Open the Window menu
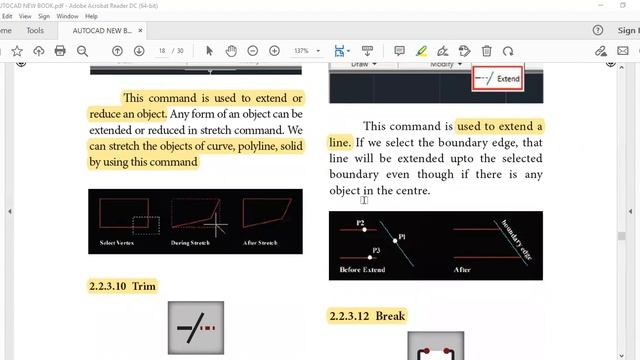Image resolution: width=640 pixels, height=360 pixels. click(67, 16)
